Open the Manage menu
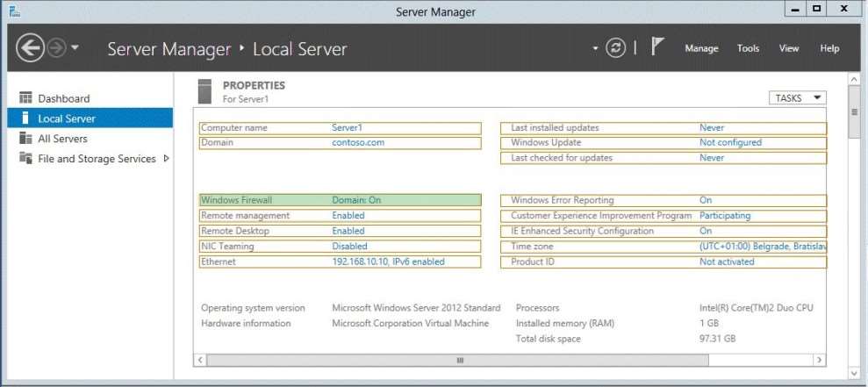 701,48
